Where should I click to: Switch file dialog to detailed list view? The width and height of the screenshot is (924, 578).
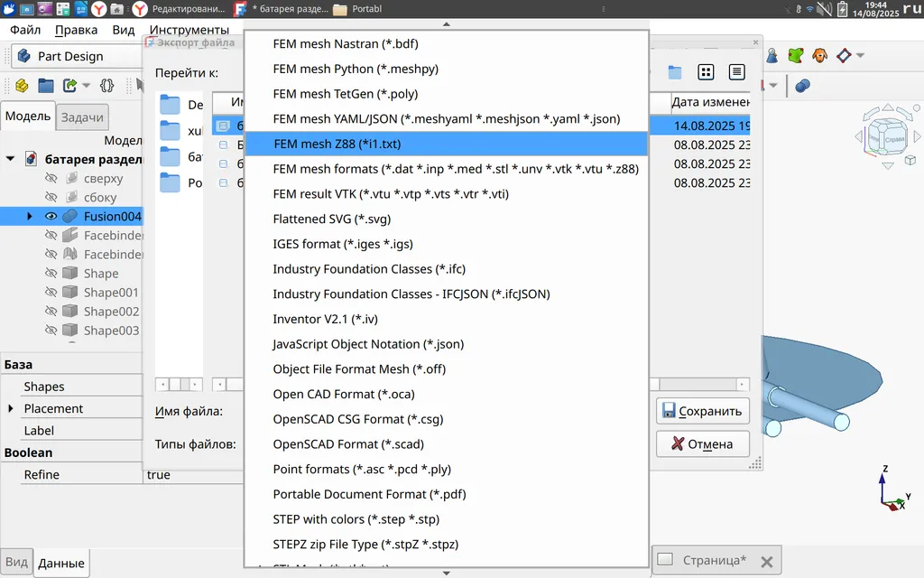click(x=737, y=72)
